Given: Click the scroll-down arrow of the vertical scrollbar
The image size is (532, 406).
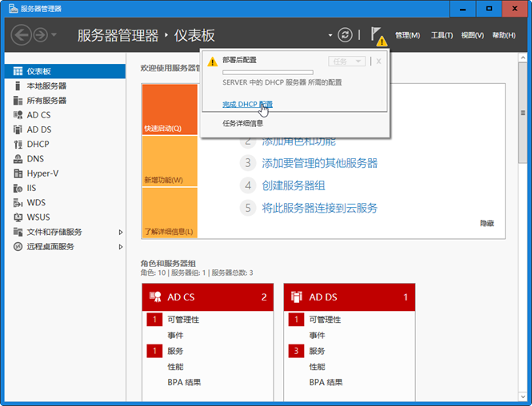Looking at the screenshot, I should pos(523,396).
